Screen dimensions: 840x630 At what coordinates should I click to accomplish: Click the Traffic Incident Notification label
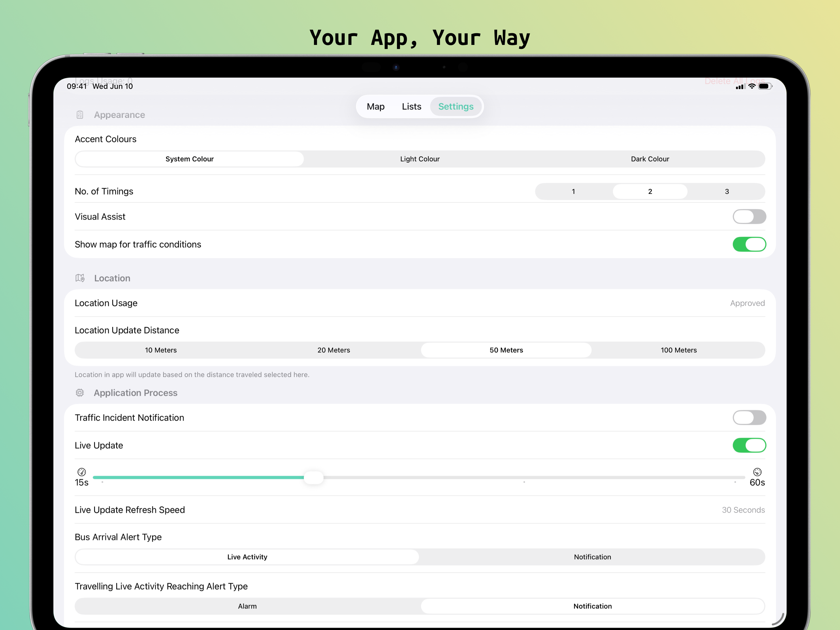tap(129, 418)
